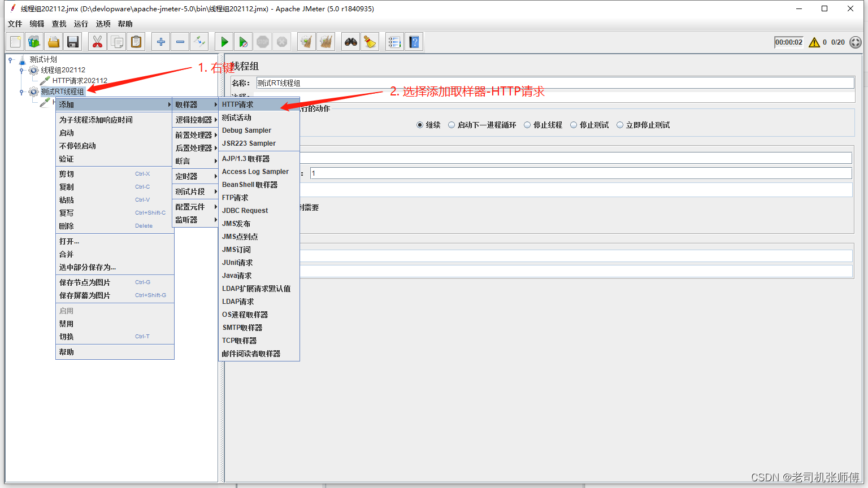Viewport: 868px width, 488px height.
Task: Click the grayed Stop icon
Action: point(263,42)
